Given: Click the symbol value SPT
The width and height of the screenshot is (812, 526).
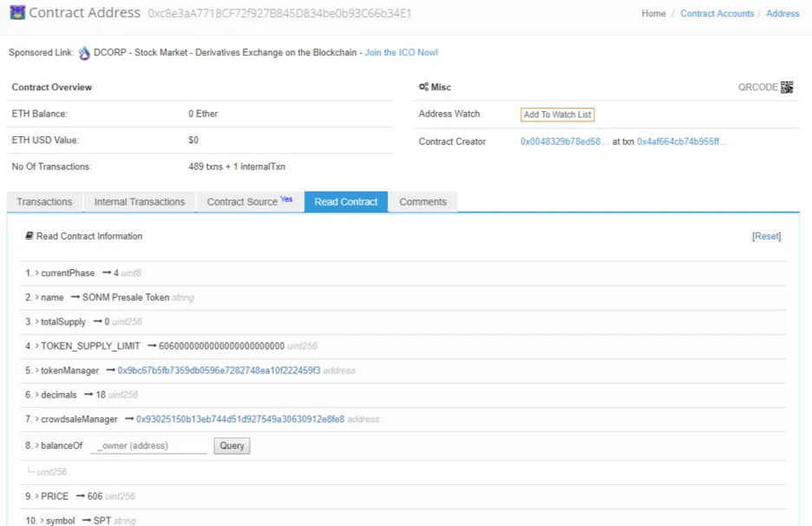Looking at the screenshot, I should (102, 520).
